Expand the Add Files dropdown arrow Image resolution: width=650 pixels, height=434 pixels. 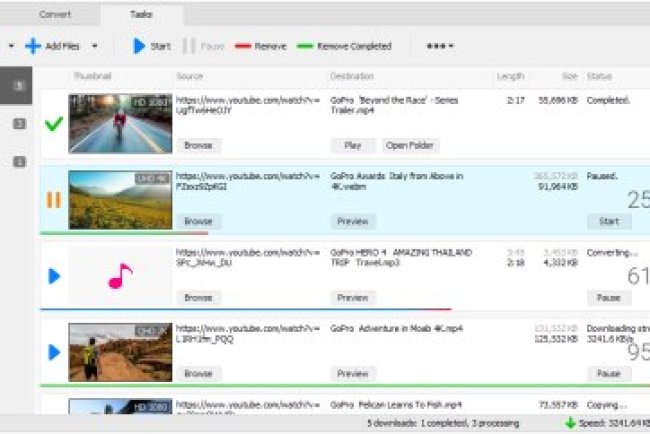pos(95,46)
